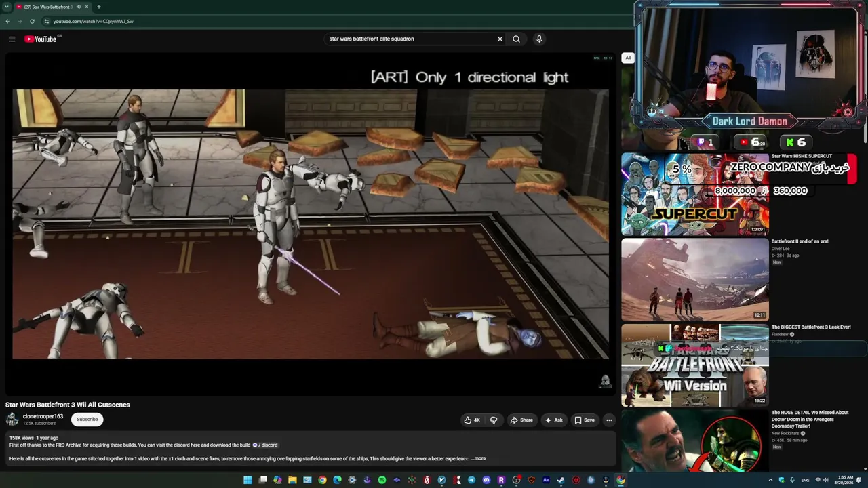Image resolution: width=868 pixels, height=488 pixels.
Task: Click the search magnifier button
Action: pos(516,39)
